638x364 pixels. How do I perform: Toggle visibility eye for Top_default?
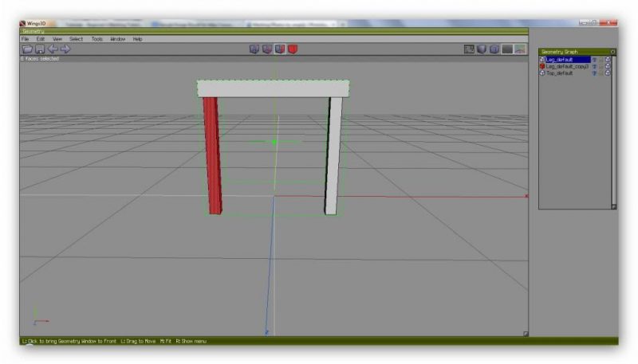[594, 73]
